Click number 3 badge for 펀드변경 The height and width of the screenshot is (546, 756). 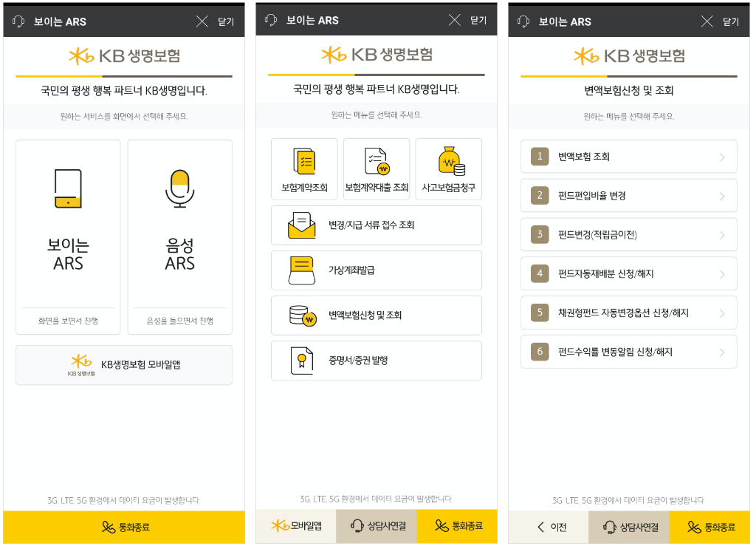(540, 234)
